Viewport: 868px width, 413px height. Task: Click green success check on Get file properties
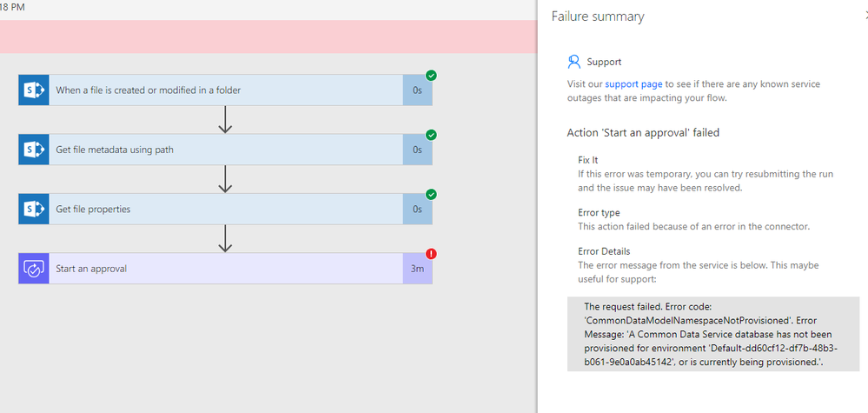point(431,194)
